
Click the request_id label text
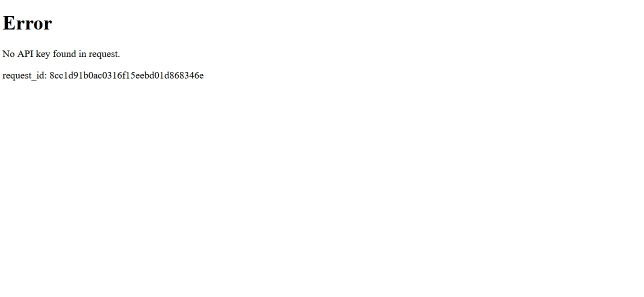24,75
